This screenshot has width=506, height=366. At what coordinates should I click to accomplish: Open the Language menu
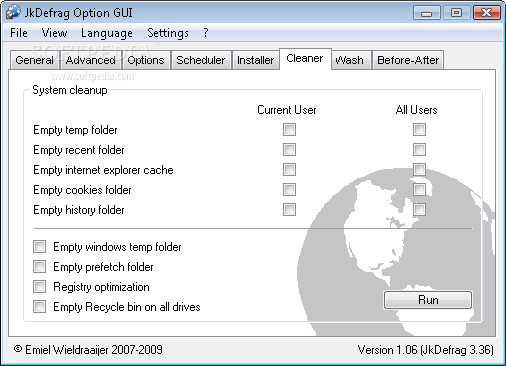tap(107, 33)
